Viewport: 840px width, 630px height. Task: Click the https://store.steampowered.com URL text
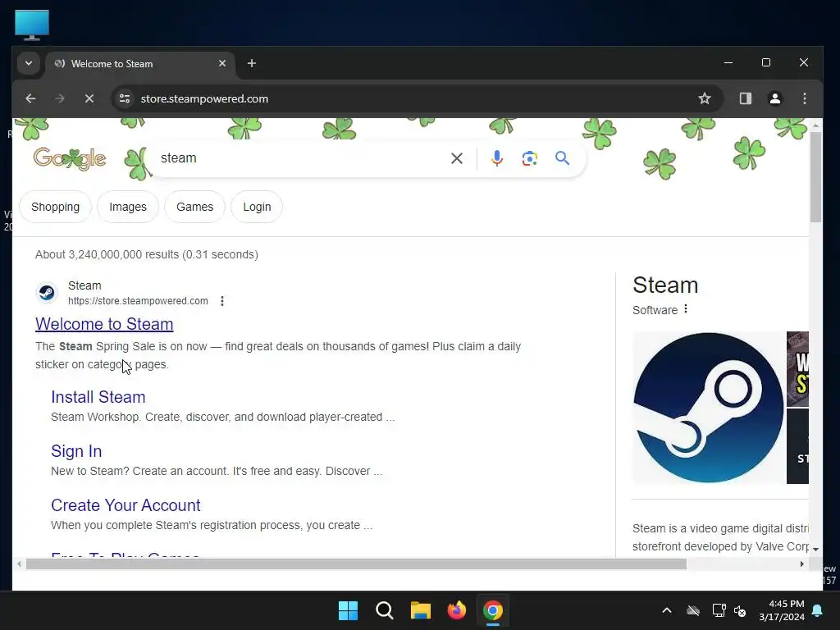[138, 301]
